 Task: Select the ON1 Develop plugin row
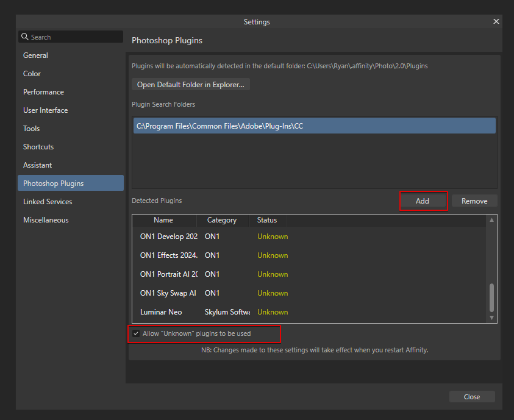[309, 237]
